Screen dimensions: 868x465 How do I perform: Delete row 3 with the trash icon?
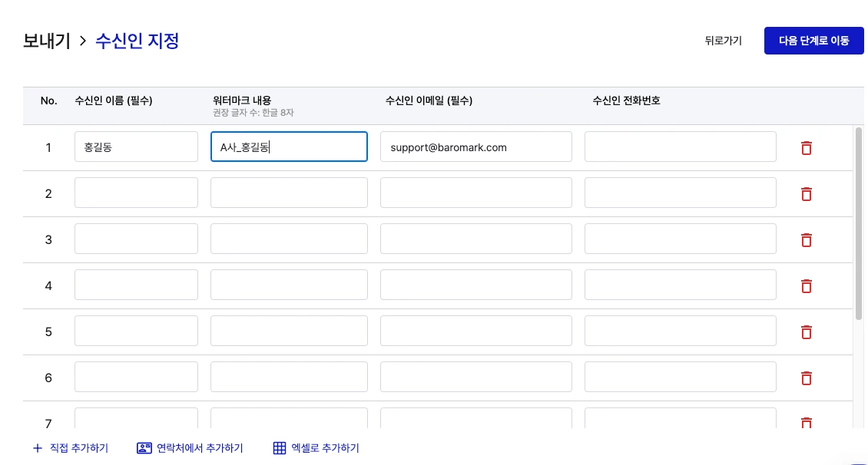[806, 239]
